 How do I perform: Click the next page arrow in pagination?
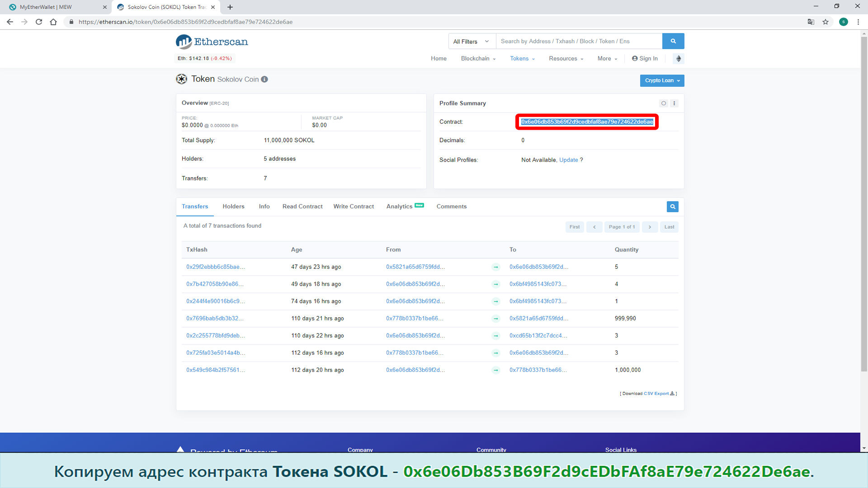pos(650,227)
